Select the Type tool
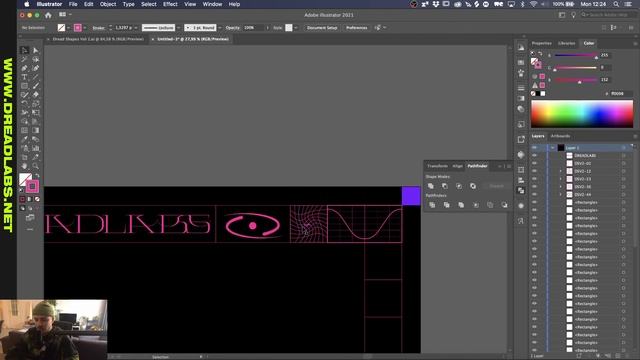 (x=24, y=77)
